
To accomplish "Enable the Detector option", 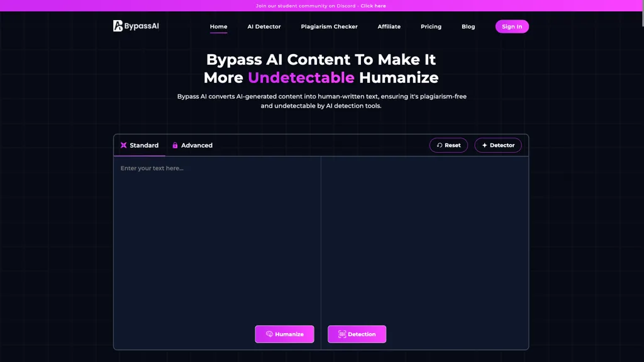I will [498, 145].
